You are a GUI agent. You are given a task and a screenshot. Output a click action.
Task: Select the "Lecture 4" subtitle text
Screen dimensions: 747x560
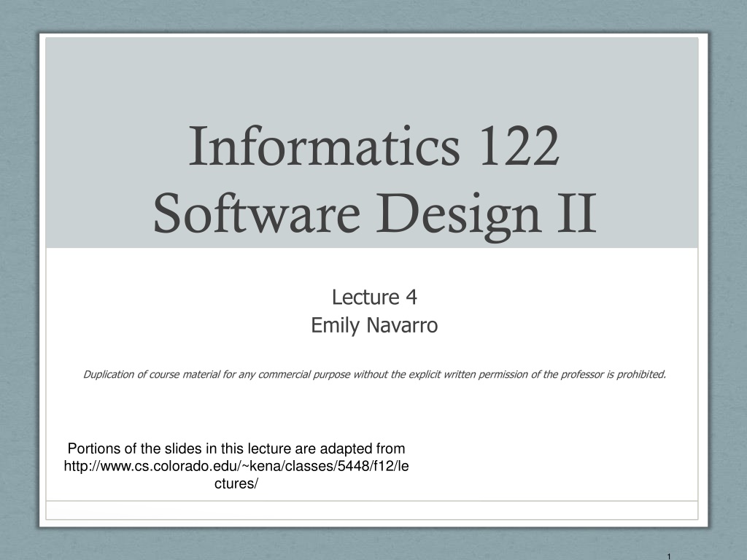[374, 297]
